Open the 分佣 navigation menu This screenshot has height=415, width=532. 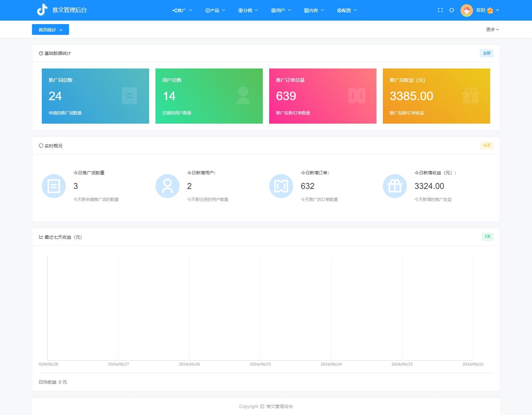pos(248,10)
